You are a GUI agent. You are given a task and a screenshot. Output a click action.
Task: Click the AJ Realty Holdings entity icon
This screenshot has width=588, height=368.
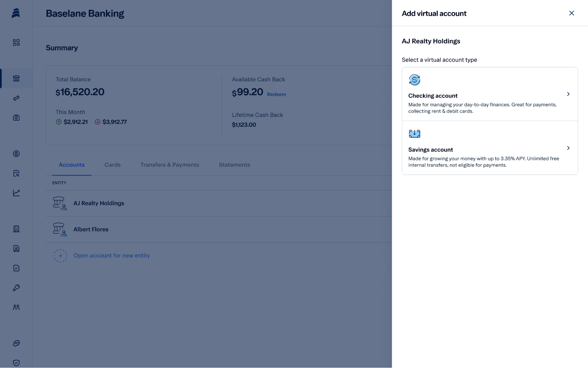pos(60,203)
